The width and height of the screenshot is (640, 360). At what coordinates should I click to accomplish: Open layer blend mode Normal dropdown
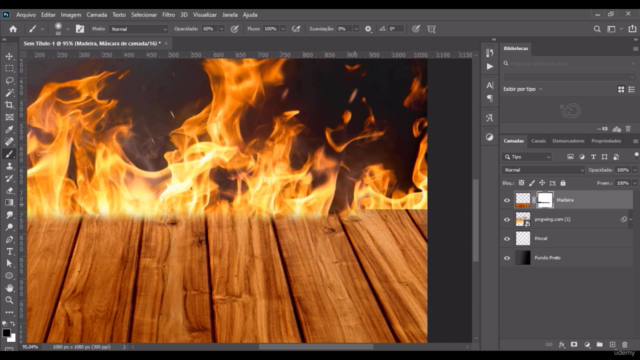tap(543, 170)
